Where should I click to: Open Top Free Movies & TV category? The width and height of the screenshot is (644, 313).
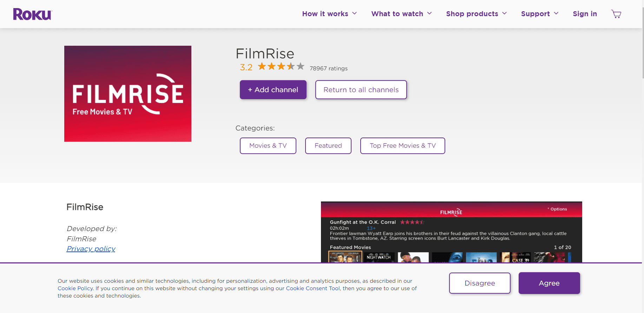(402, 146)
